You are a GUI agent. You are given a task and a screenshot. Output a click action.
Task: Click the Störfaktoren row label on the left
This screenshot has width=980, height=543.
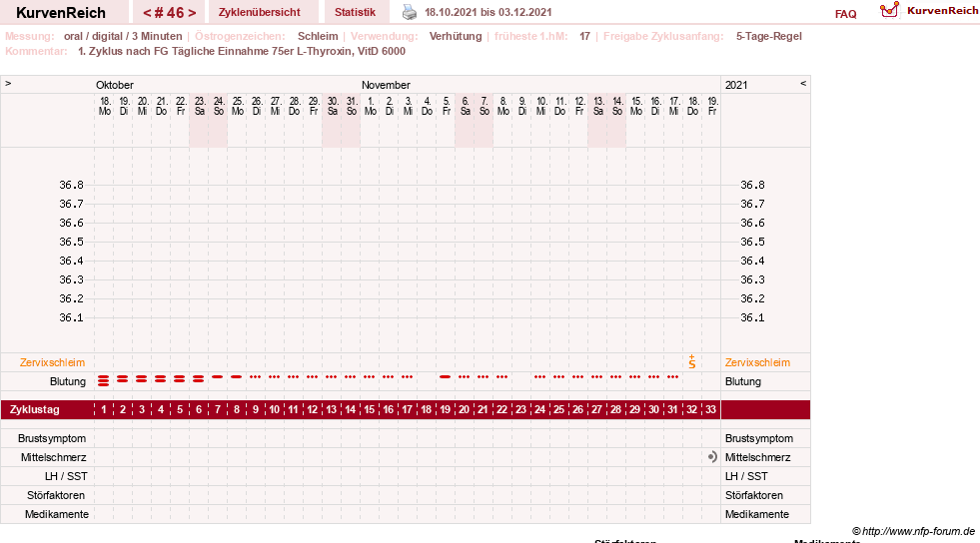point(58,495)
